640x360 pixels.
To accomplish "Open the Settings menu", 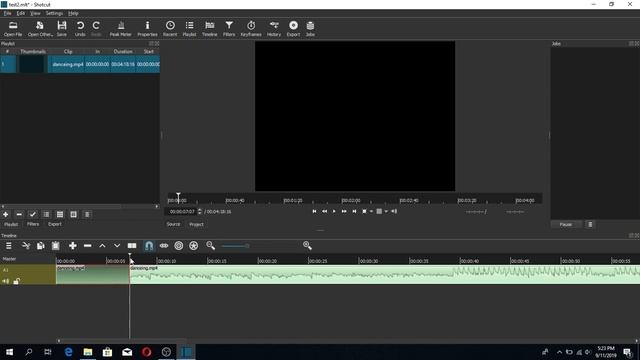I will click(x=54, y=13).
